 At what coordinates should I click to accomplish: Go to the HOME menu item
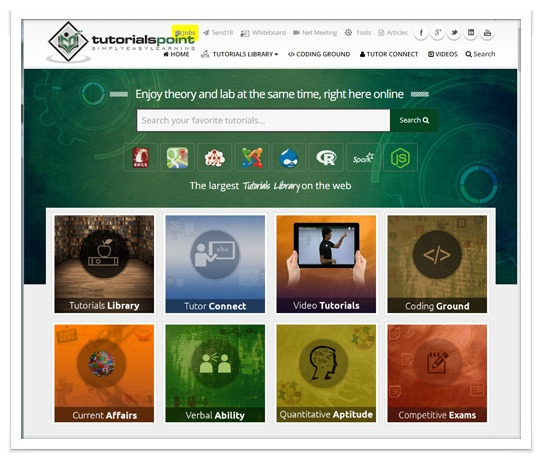tap(176, 54)
